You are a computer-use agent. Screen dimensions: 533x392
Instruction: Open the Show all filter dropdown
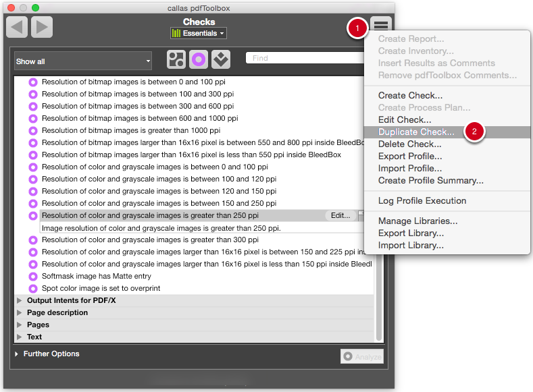83,61
